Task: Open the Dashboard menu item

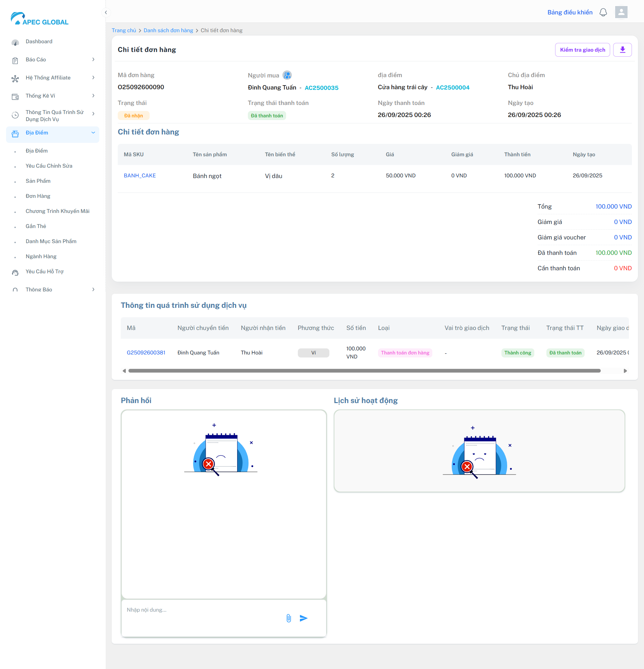Action: pyautogui.click(x=39, y=42)
